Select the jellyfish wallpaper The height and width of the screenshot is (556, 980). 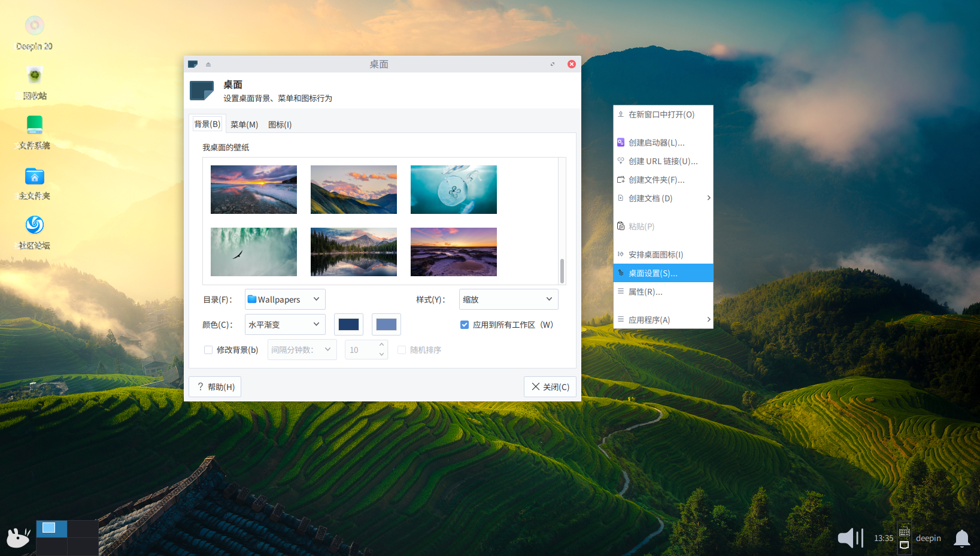[454, 189]
